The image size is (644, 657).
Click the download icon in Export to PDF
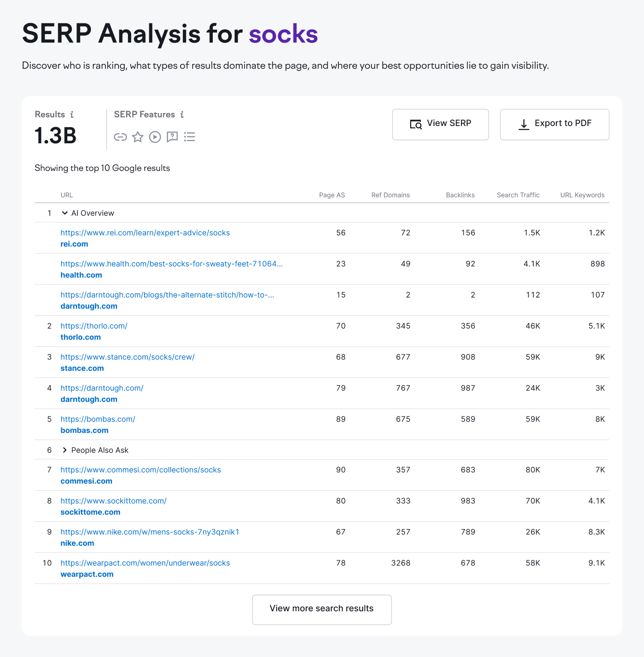pos(524,124)
